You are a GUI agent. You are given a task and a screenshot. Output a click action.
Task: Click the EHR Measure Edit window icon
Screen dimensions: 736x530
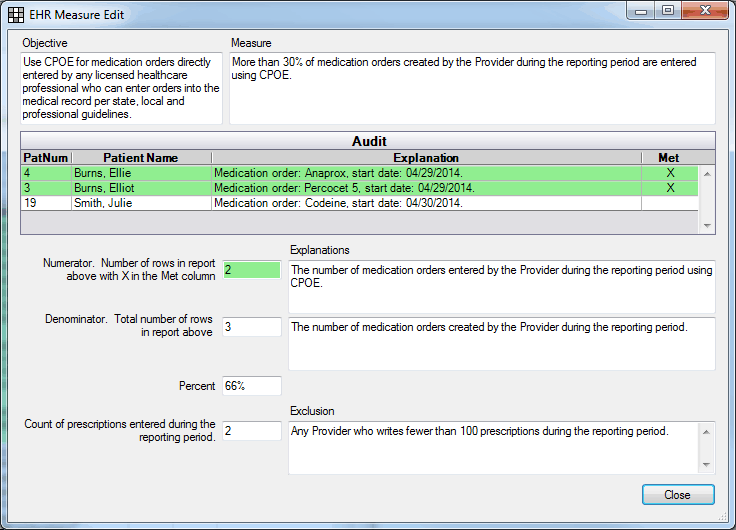click(x=17, y=15)
